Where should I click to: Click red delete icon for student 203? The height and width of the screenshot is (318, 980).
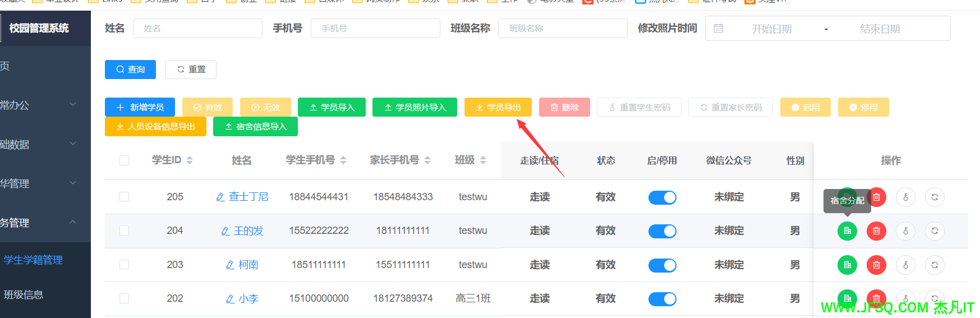(x=876, y=265)
